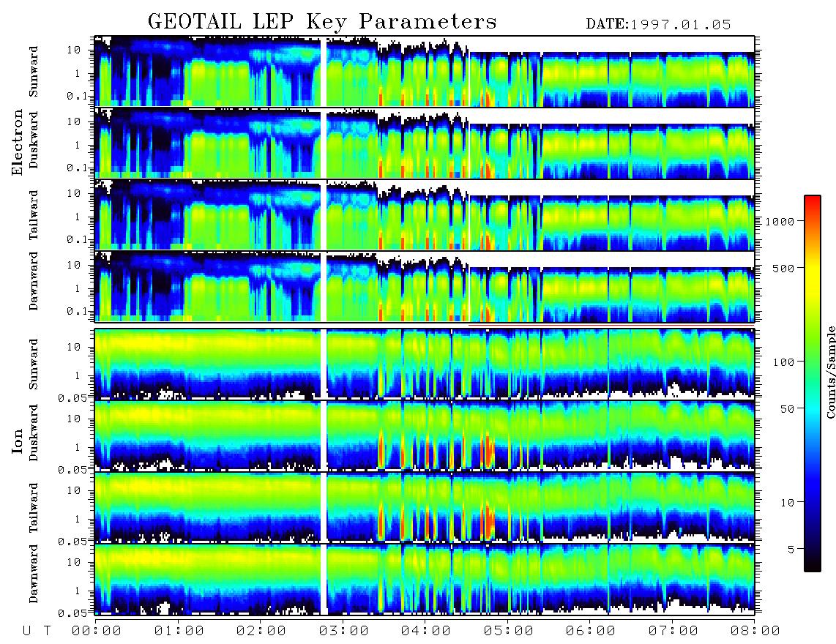Click the colorbar '10' tick label
The height and width of the screenshot is (644, 836).
pyautogui.click(x=787, y=502)
